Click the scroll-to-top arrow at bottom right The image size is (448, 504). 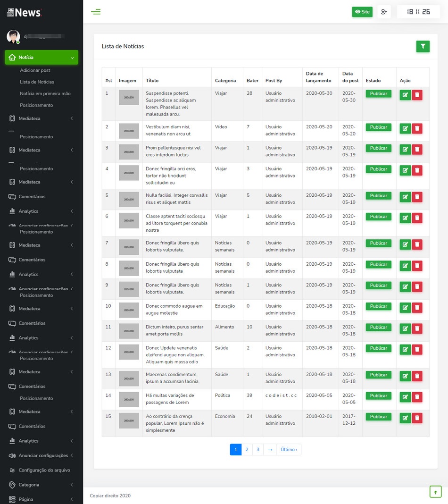click(x=435, y=492)
